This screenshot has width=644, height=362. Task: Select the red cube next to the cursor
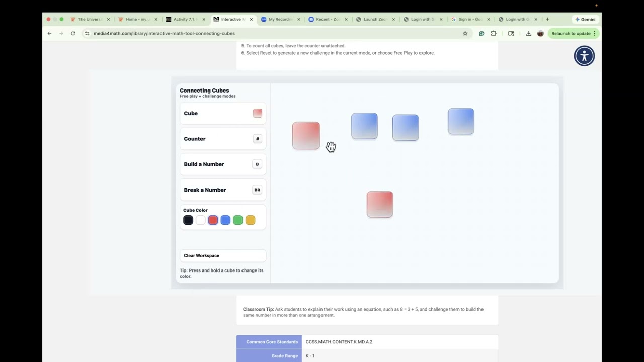[x=306, y=135]
